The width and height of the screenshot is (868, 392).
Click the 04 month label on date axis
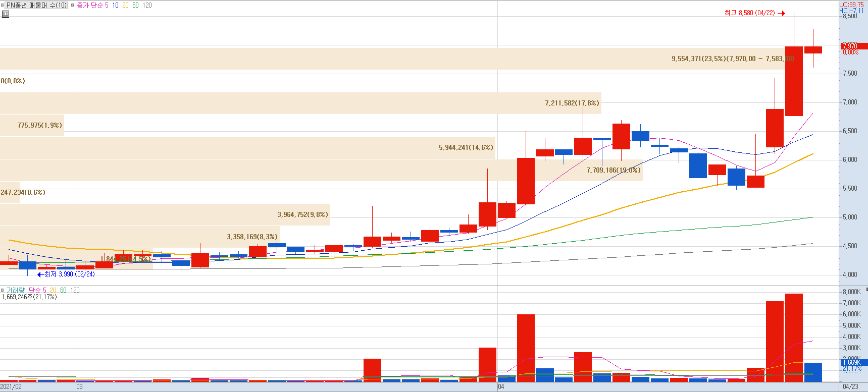tap(501, 387)
